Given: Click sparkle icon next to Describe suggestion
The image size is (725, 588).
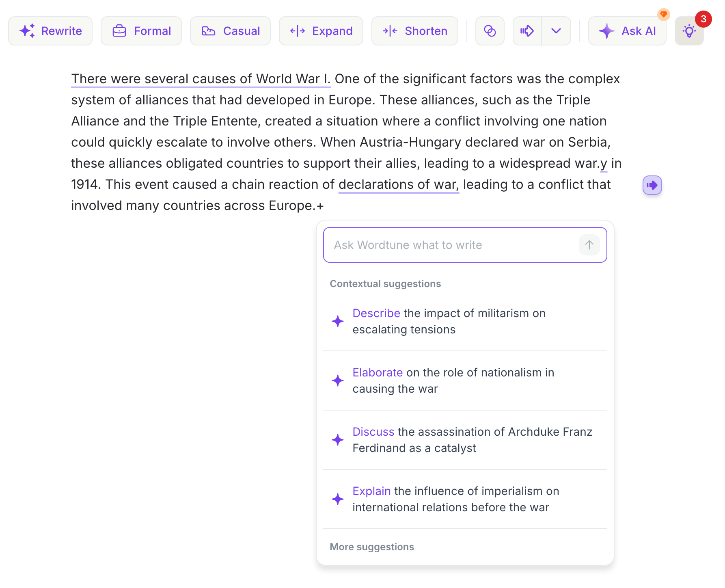Looking at the screenshot, I should (338, 321).
